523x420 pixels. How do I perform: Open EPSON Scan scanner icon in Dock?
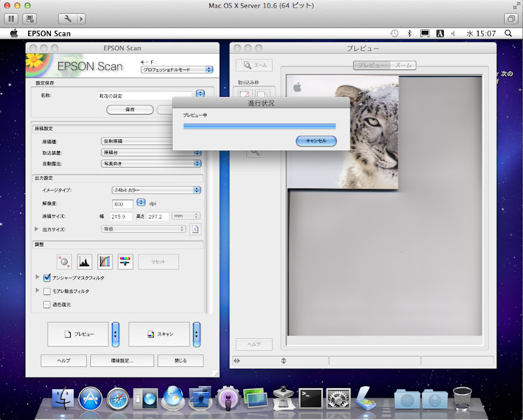click(366, 398)
